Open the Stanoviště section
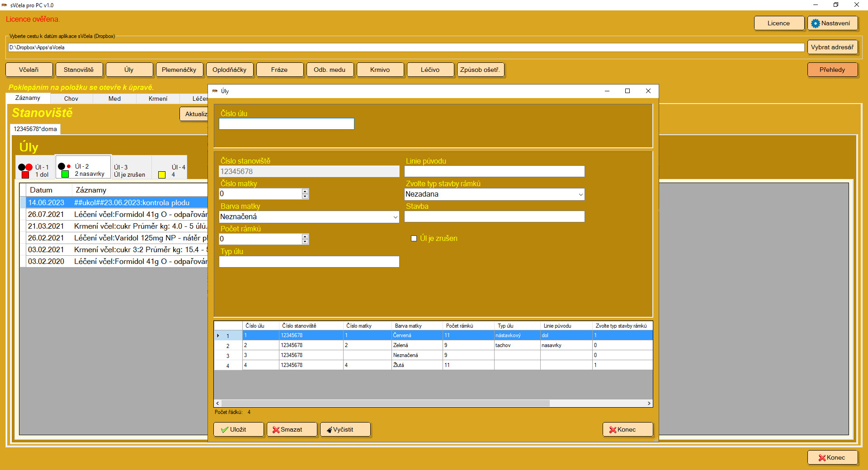 point(79,70)
